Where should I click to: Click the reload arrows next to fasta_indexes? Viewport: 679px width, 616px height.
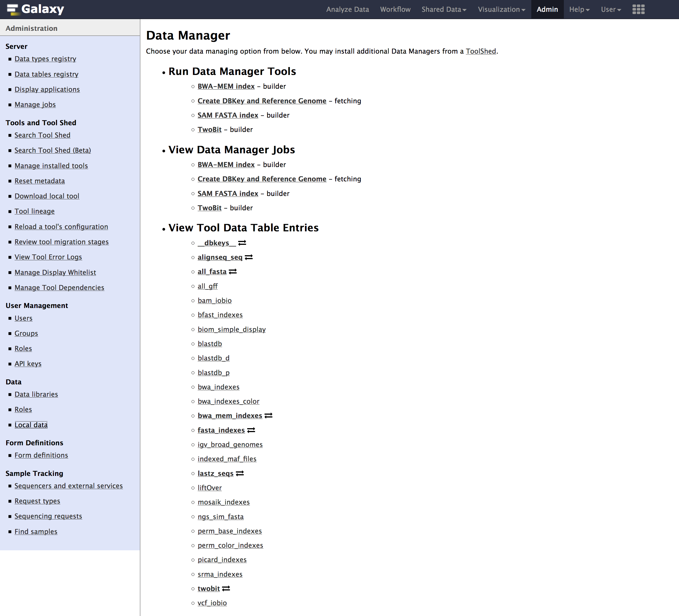pos(251,430)
